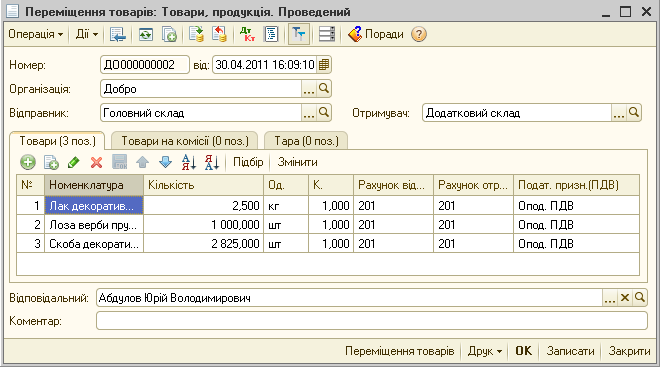This screenshot has width=660, height=367.
Task: Open the Друк dropdown
Action: tap(485, 351)
